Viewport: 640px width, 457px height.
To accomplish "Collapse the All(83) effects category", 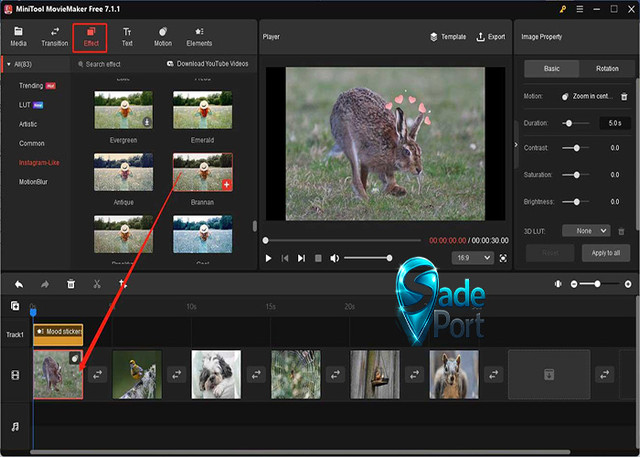I will click(x=9, y=64).
